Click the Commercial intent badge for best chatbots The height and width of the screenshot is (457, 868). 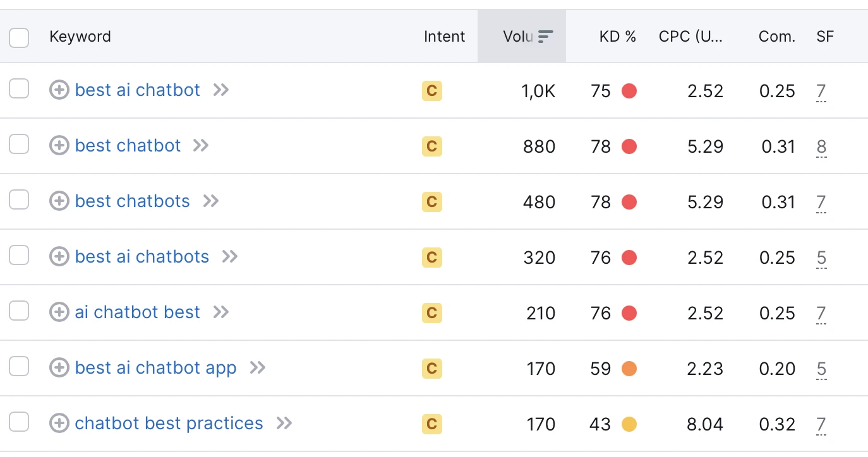tap(432, 202)
